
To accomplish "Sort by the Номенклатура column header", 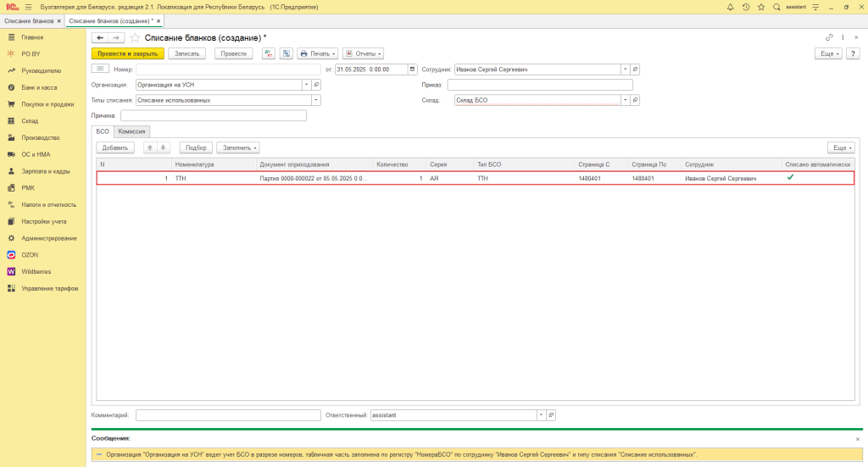I will tap(214, 164).
